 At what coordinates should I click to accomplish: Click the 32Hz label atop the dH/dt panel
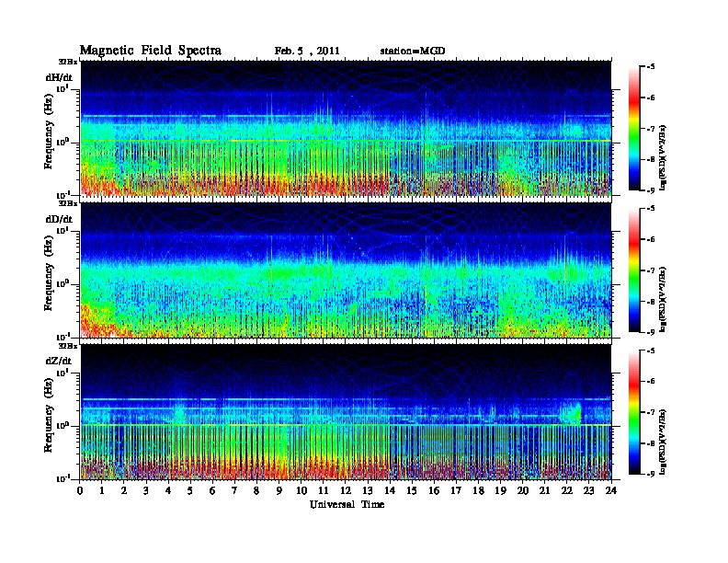[68, 62]
